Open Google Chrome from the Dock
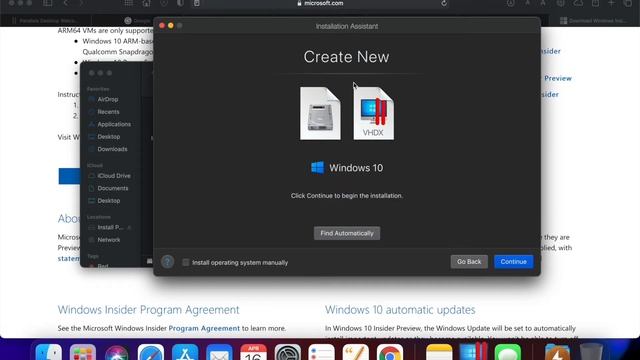This screenshot has width=640, height=360. 390,353
